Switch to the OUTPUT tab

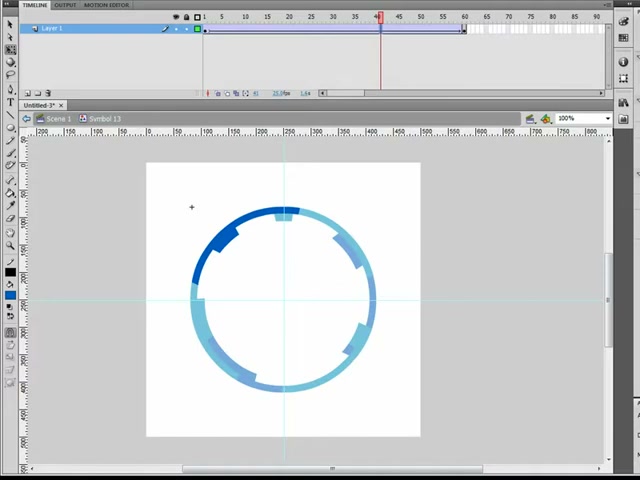pyautogui.click(x=65, y=5)
